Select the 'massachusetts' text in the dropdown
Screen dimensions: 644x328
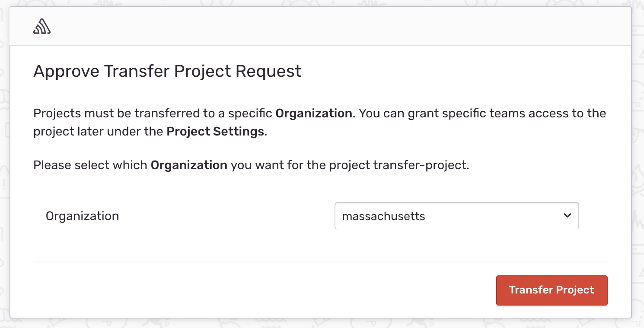[x=383, y=216]
